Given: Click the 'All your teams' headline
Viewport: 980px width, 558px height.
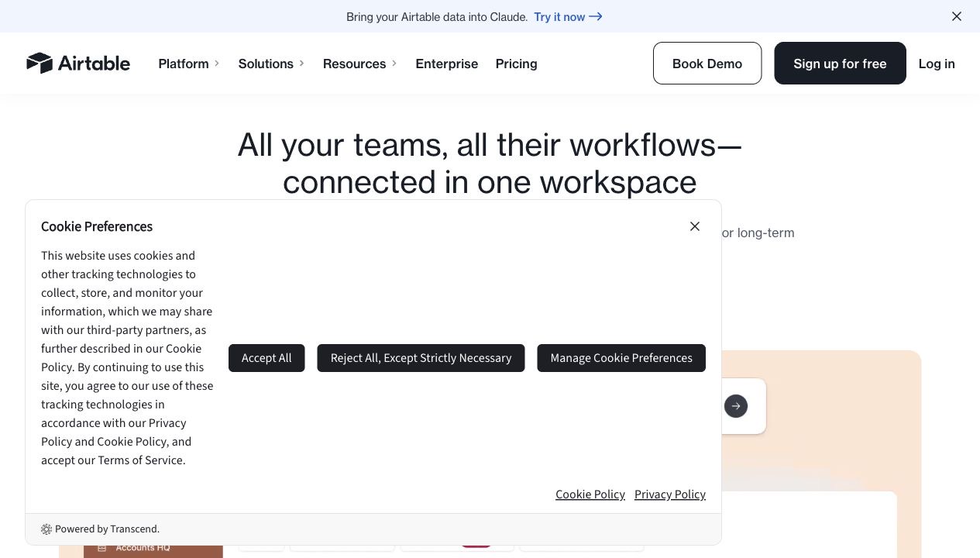Looking at the screenshot, I should click(x=490, y=164).
